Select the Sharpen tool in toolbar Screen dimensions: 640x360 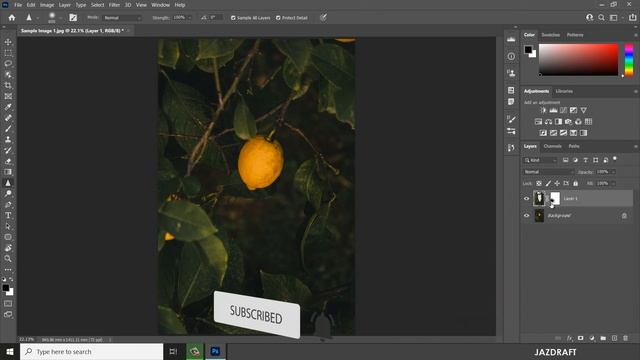(8, 183)
